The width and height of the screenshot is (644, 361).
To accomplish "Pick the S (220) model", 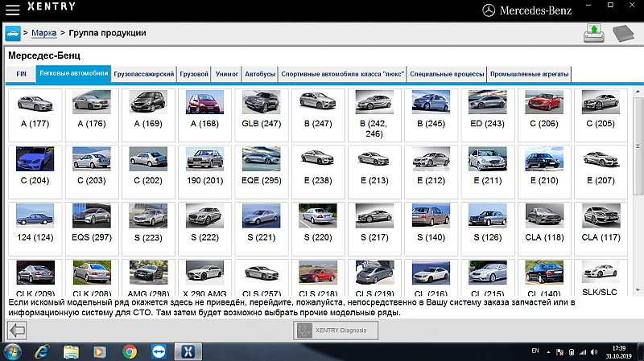I will click(x=318, y=229).
